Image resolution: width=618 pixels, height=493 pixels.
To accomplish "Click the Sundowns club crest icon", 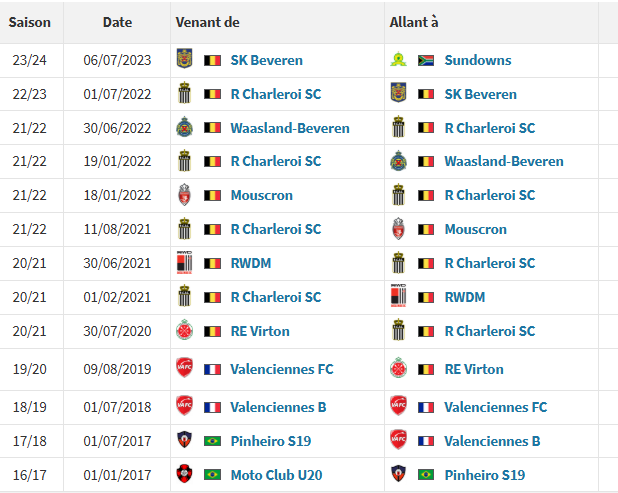I will click(398, 60).
